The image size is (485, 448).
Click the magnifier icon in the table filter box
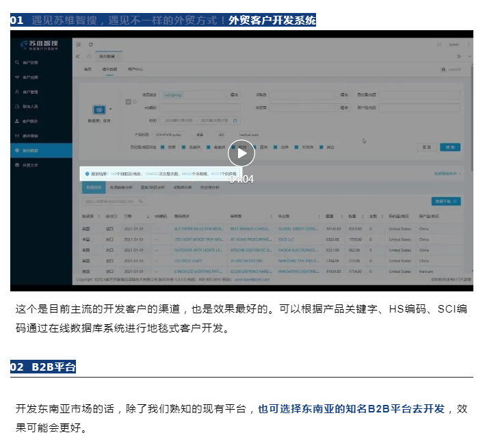click(x=141, y=201)
